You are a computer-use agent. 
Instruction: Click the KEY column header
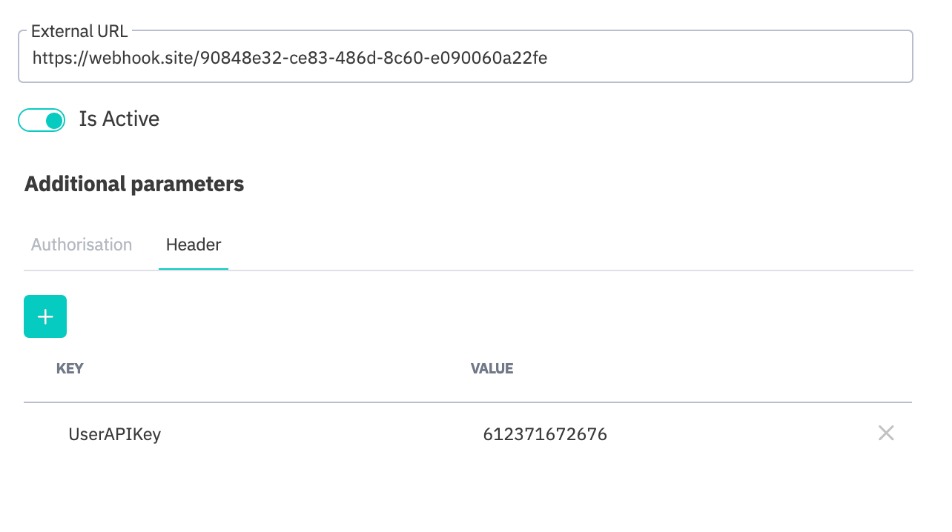click(x=70, y=368)
